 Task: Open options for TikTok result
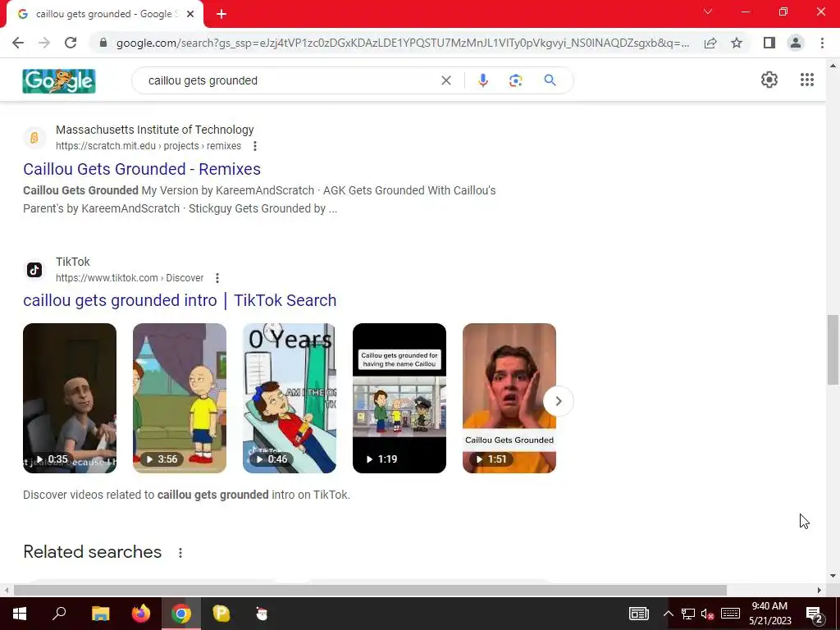(217, 278)
